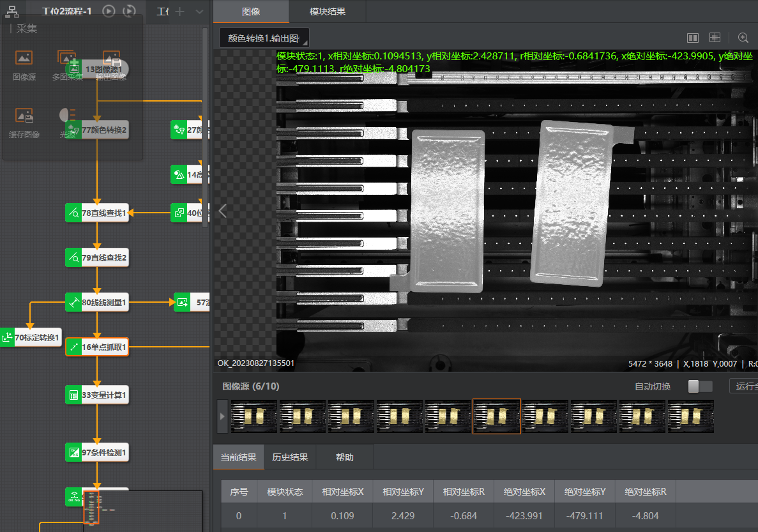Select the 16单点抓取1 node
This screenshot has height=532, width=758.
tap(97, 347)
